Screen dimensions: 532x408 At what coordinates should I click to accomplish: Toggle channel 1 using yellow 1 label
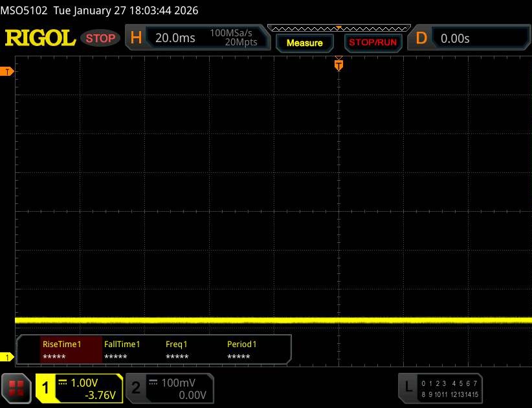[x=46, y=388]
